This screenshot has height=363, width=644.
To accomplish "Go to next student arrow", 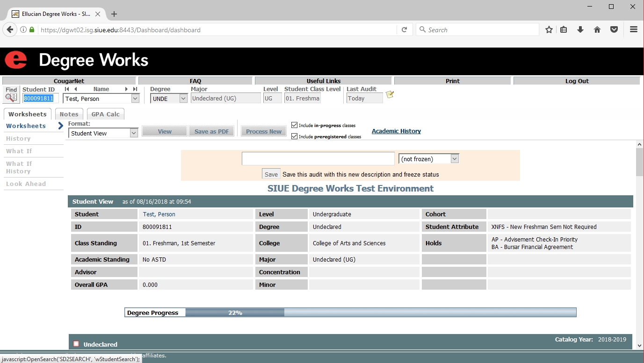I will point(126,89).
